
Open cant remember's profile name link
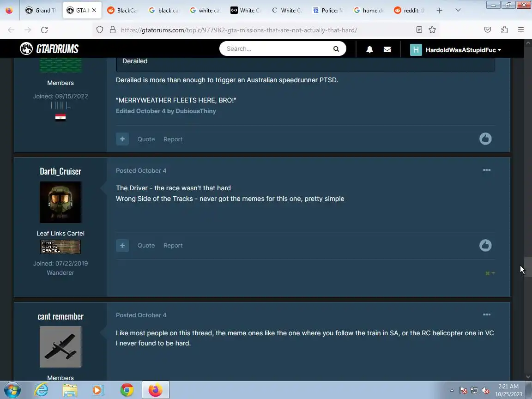[x=60, y=316]
